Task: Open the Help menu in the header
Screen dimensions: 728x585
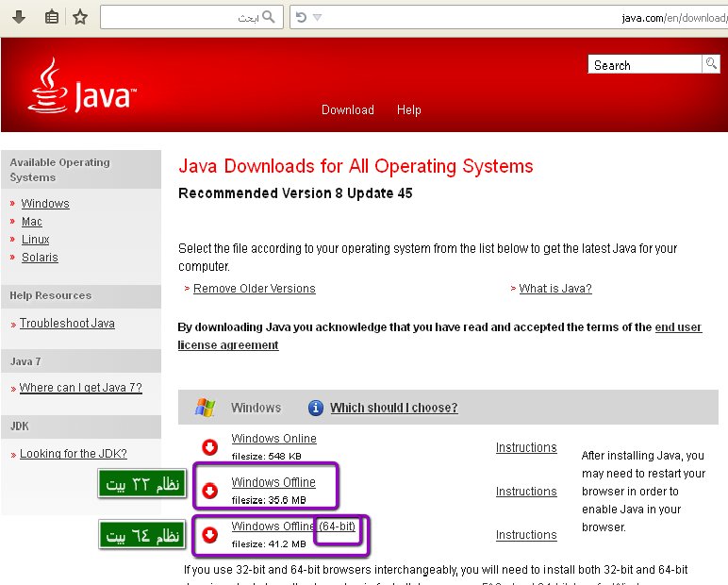Action: pos(409,109)
